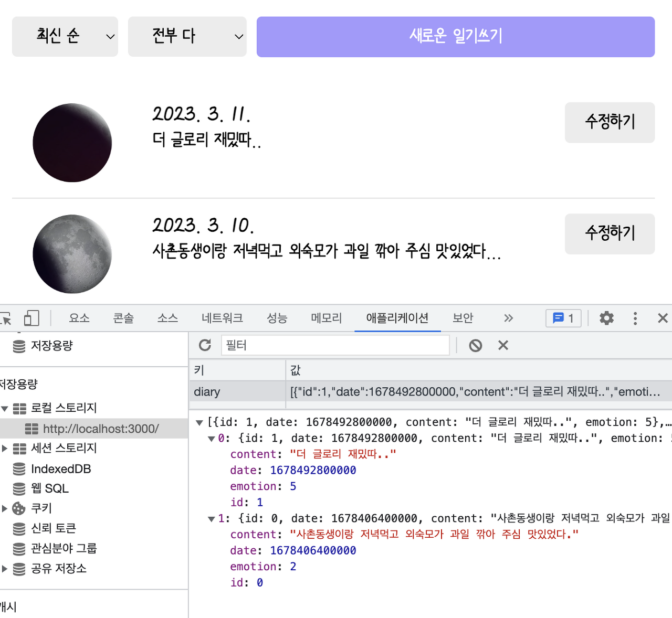The width and height of the screenshot is (672, 618).
Task: Expand the 쿠키 tree
Action: point(5,508)
